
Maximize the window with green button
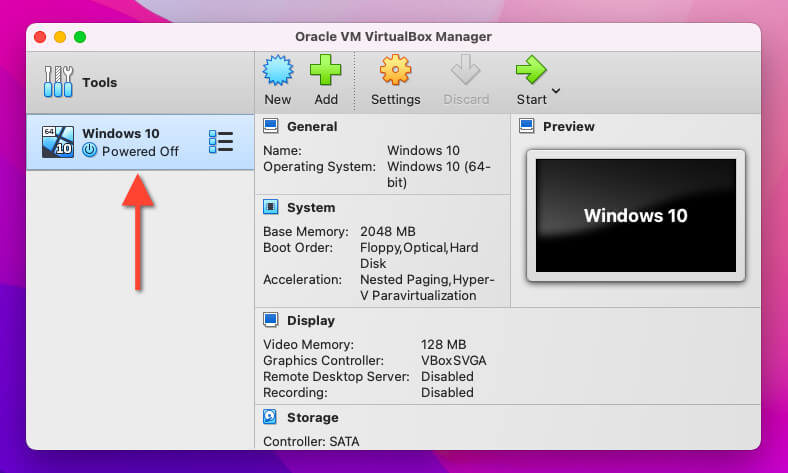pos(80,37)
